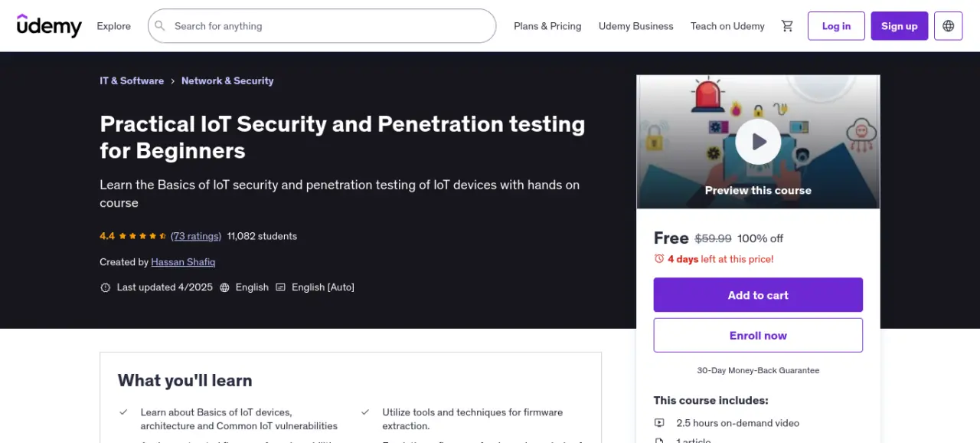The width and height of the screenshot is (980, 443).
Task: Click the globe icon beside English
Action: 224,287
